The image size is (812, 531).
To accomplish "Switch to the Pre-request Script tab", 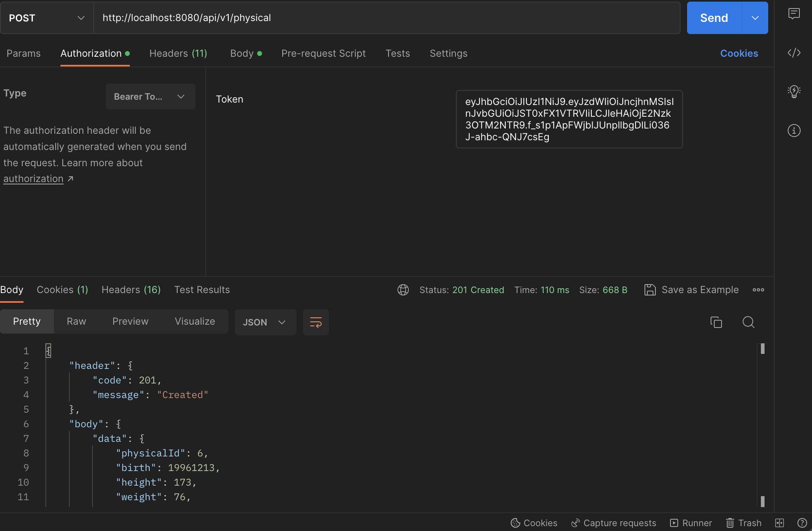I will [323, 54].
